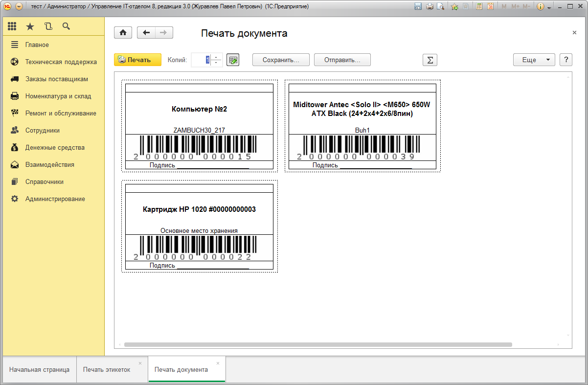Open the Взаимодействия section

(50, 164)
